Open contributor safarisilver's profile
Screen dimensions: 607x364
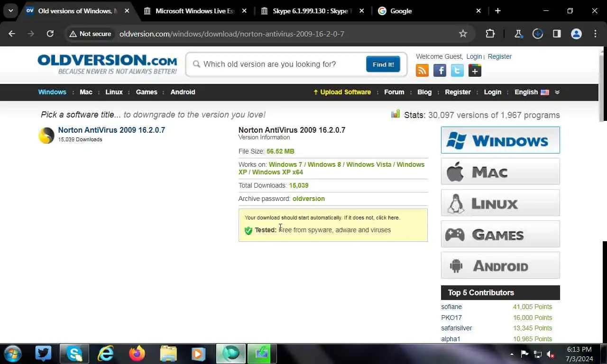click(x=456, y=328)
